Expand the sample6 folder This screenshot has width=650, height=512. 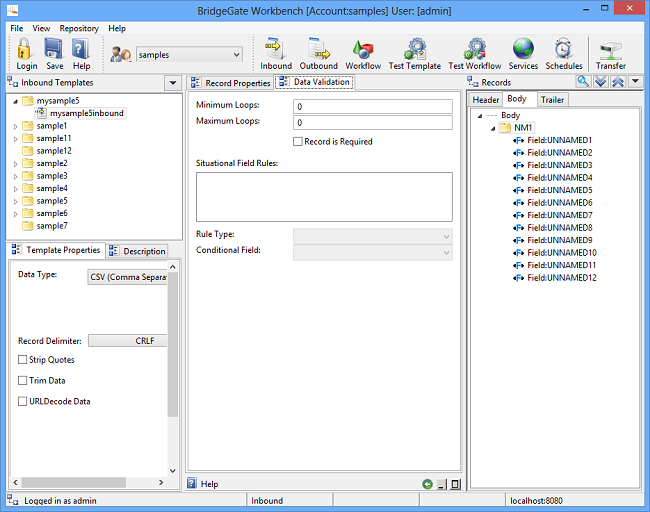[x=15, y=214]
